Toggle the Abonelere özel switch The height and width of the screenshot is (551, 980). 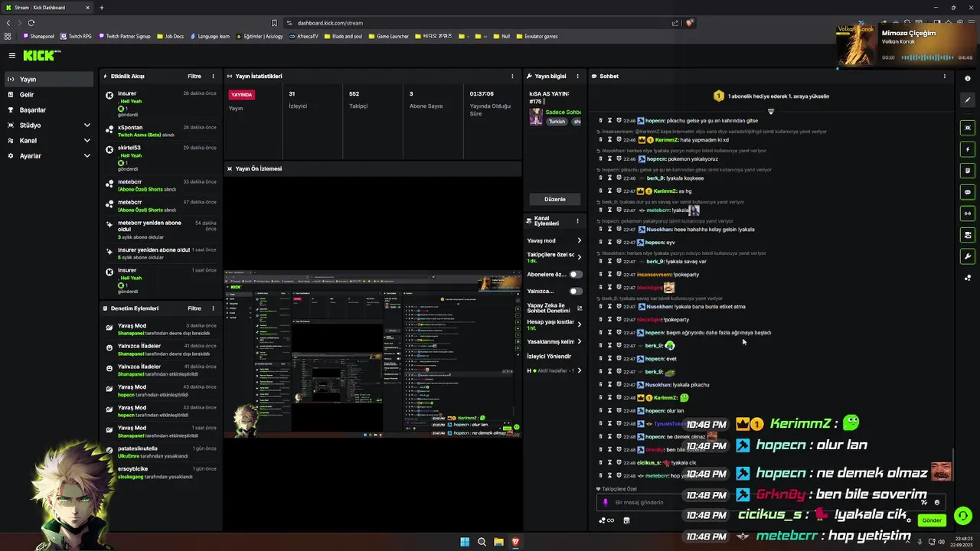click(575, 274)
